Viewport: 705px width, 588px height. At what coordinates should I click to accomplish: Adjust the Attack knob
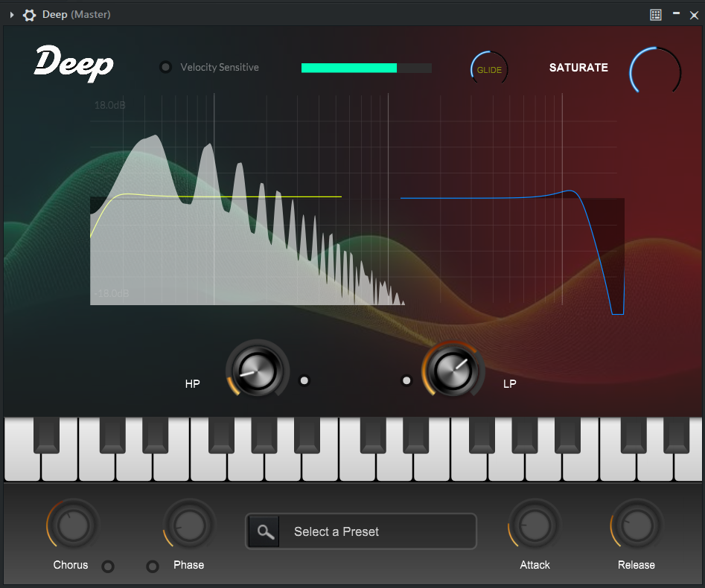[x=535, y=525]
